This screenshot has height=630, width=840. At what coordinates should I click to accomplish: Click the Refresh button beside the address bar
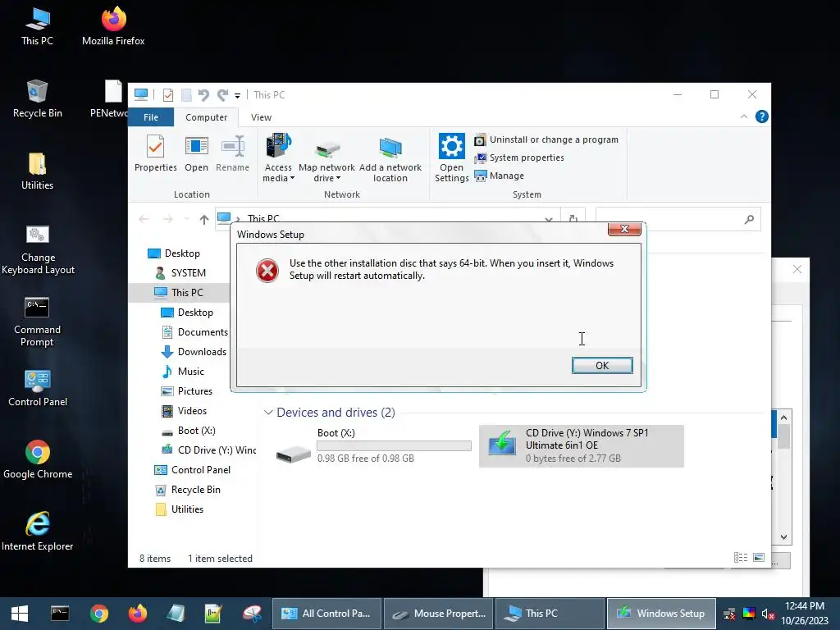(x=573, y=218)
